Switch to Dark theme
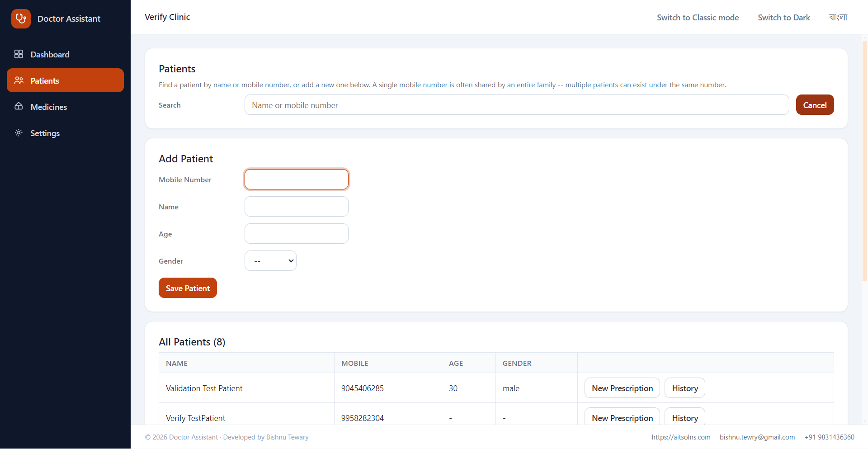 tap(783, 17)
